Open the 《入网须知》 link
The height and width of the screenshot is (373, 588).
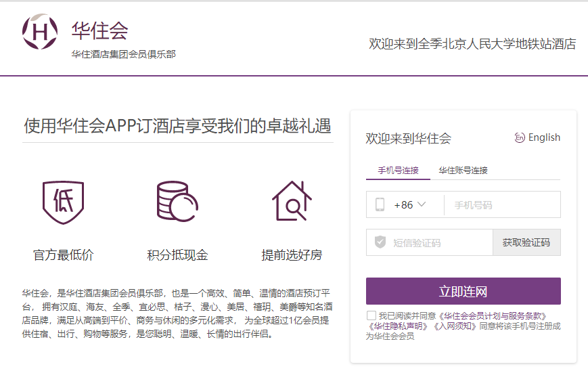pyautogui.click(x=455, y=326)
